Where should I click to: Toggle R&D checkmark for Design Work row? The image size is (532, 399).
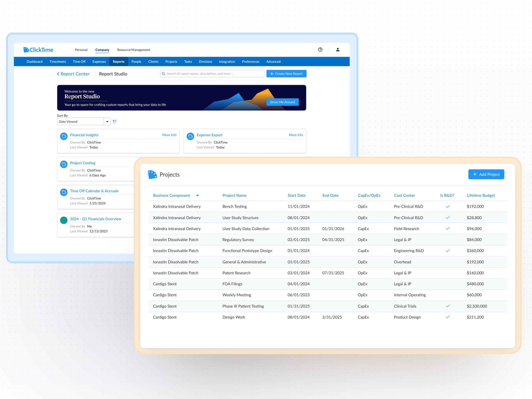[448, 317]
